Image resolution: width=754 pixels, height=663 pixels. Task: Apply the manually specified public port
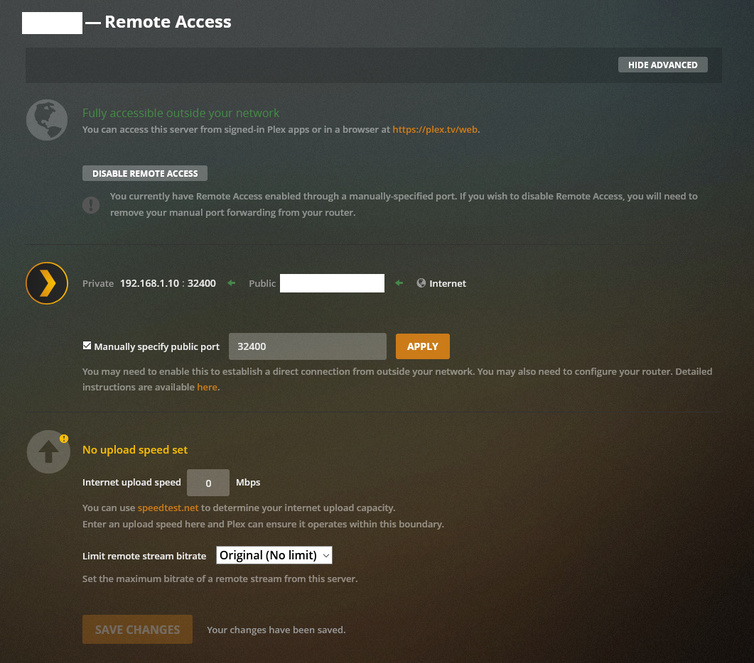point(423,346)
